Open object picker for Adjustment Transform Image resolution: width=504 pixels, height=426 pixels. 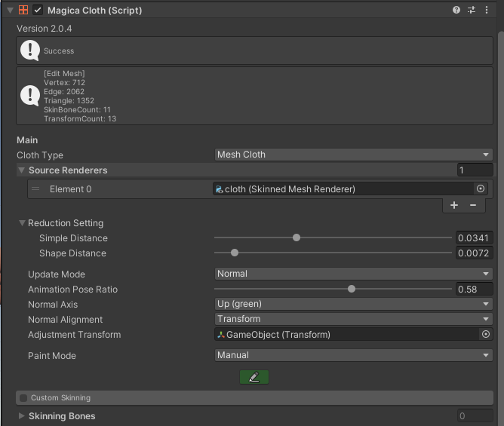pos(486,335)
